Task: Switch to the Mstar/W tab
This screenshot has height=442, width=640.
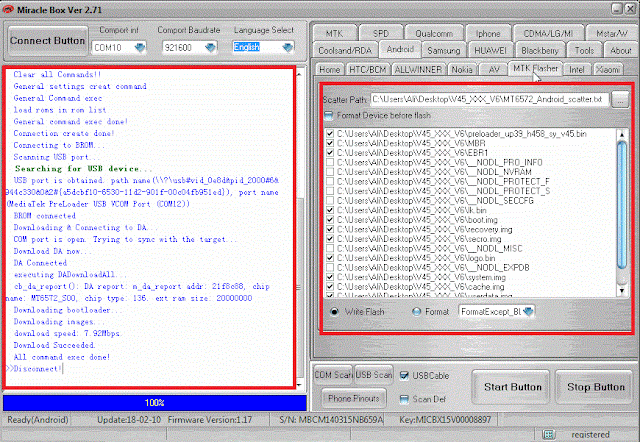Action: (x=611, y=33)
